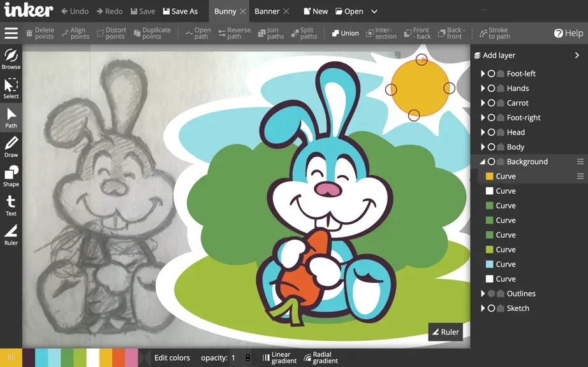Image resolution: width=588 pixels, height=367 pixels.
Task: Hide the Sketch layer visibility
Action: pos(491,308)
